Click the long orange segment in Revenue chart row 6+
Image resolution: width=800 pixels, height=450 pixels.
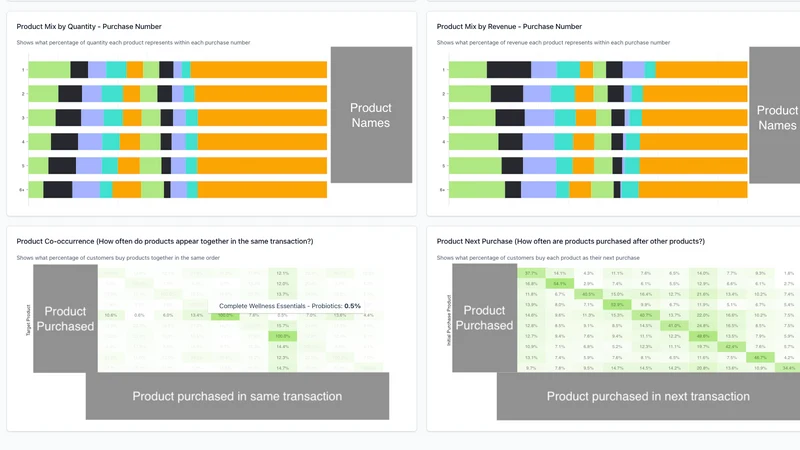click(693, 190)
